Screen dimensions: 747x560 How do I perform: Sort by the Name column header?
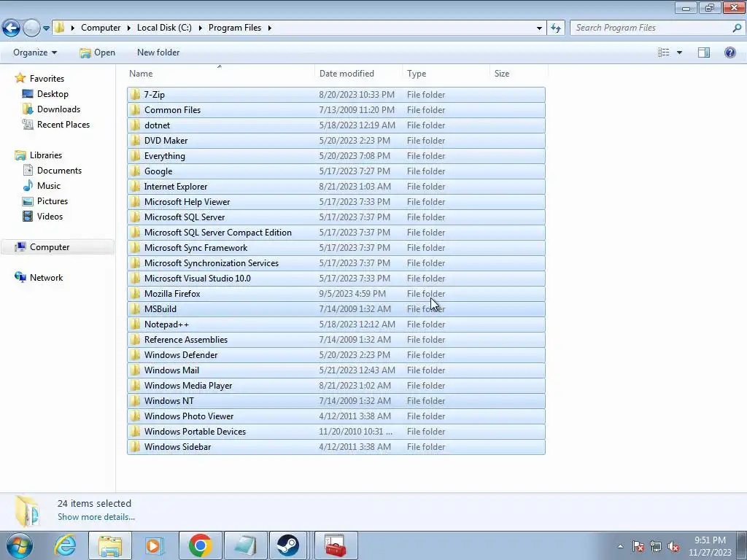coord(141,74)
